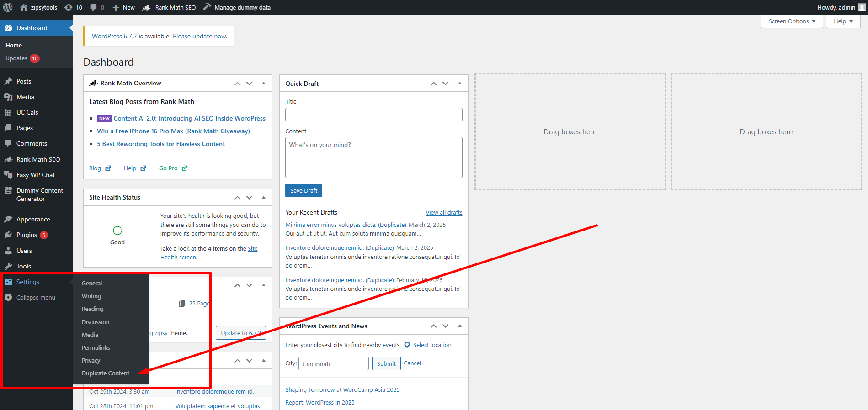Open Rank Math Go Pro link
Screen dimensions: 868x410
pos(173,168)
